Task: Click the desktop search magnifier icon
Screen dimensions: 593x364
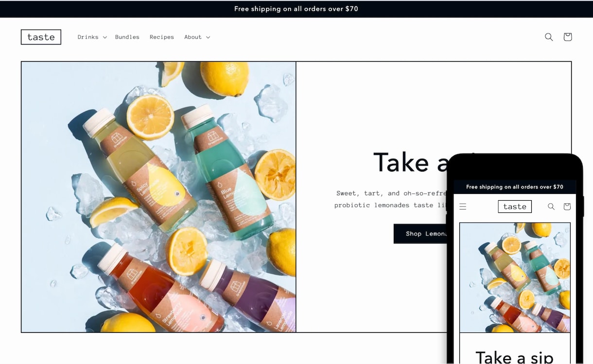Action: (549, 37)
